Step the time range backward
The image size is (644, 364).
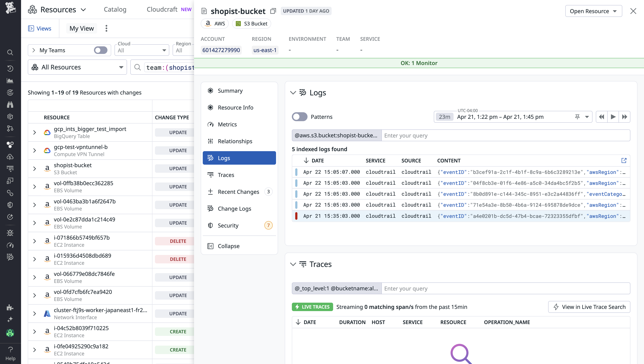[602, 117]
